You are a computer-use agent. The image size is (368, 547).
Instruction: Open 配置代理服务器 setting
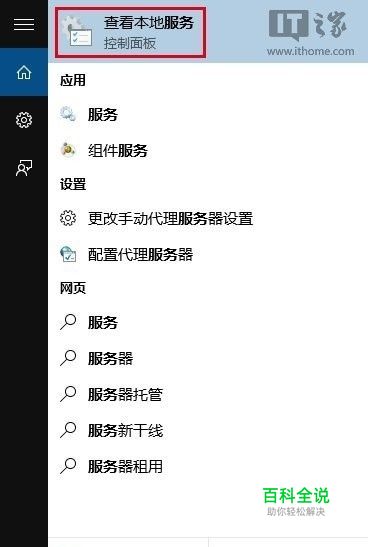point(208,254)
